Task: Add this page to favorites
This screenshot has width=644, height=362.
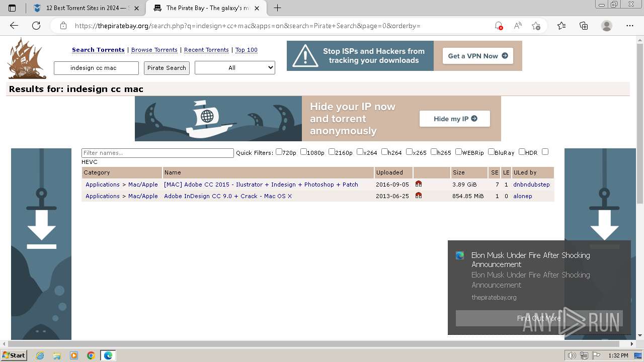Action: point(536,26)
